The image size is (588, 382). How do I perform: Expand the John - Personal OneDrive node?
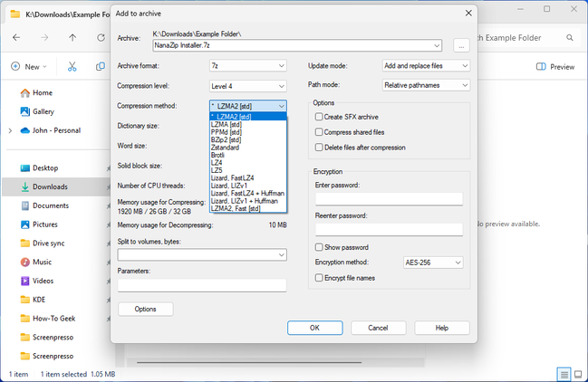(x=11, y=130)
